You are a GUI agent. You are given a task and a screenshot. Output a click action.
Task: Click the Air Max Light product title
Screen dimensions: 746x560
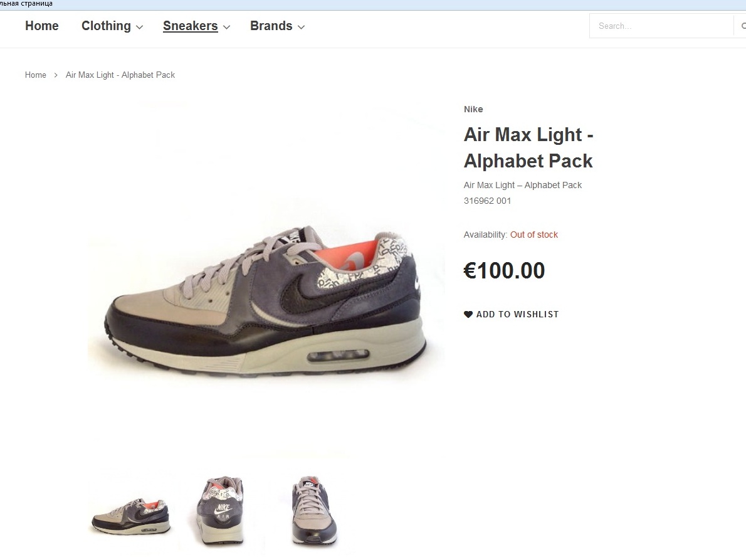pos(528,147)
